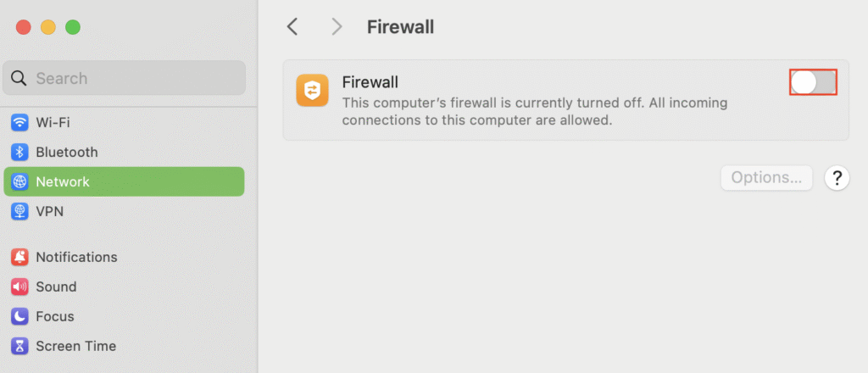Image resolution: width=868 pixels, height=373 pixels.
Task: Open Firewall Options
Action: click(766, 178)
